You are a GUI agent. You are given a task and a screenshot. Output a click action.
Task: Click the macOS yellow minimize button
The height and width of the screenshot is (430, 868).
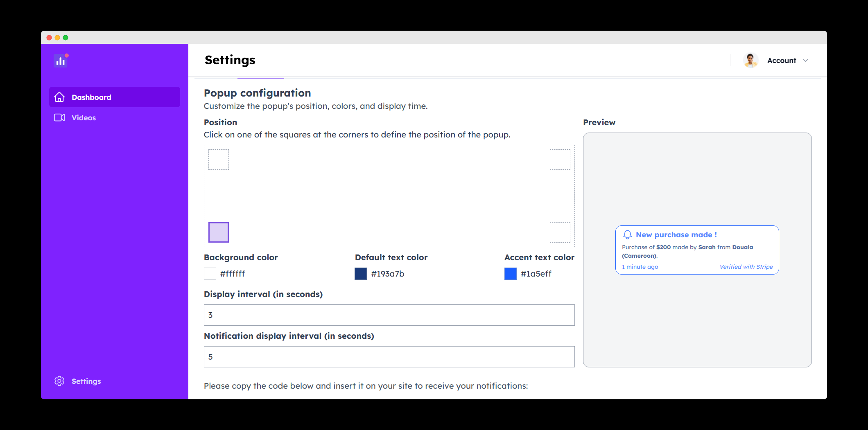[x=57, y=38]
